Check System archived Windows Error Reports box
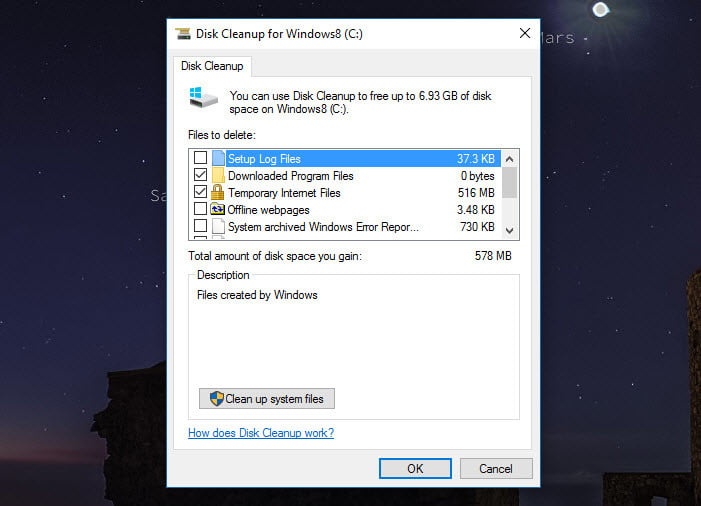The image size is (701, 506). point(200,227)
